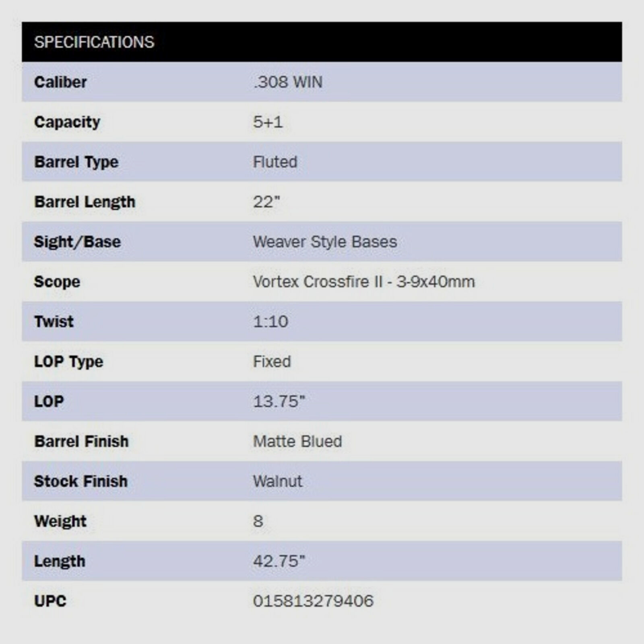
Task: Select the Weaver Style Bases text
Action: [325, 242]
